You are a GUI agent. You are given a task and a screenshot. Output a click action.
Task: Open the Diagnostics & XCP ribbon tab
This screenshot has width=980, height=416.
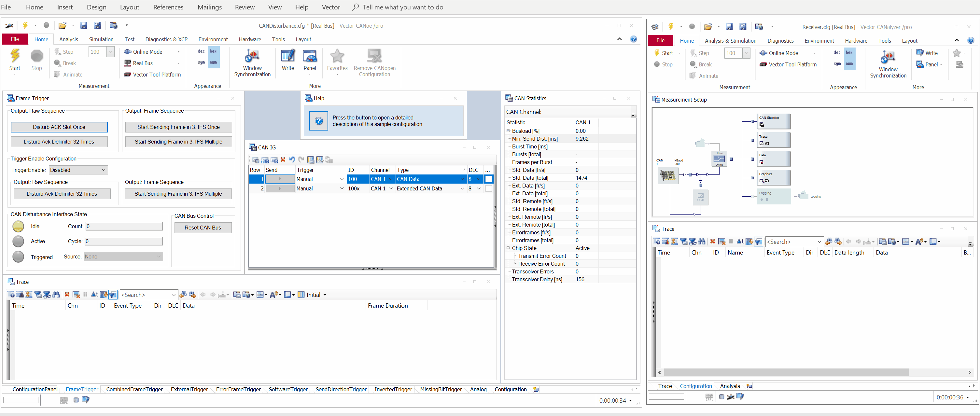point(166,39)
